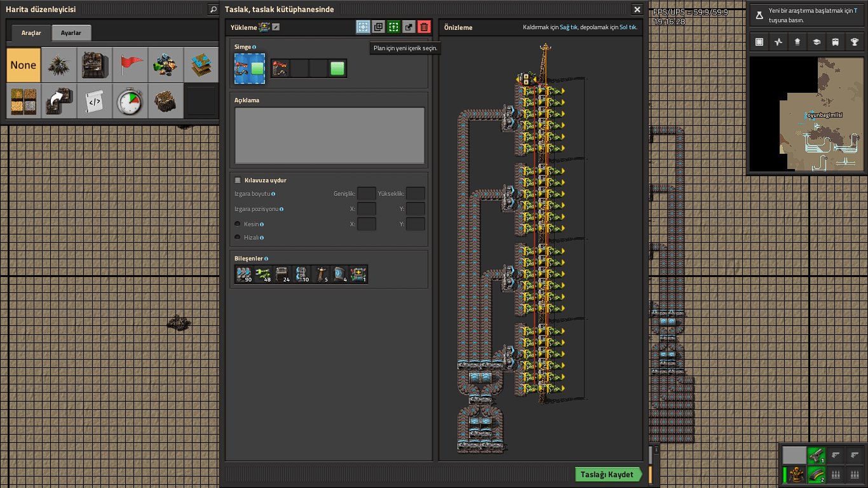
Task: Click the component icon showing 24
Action: (x=282, y=274)
